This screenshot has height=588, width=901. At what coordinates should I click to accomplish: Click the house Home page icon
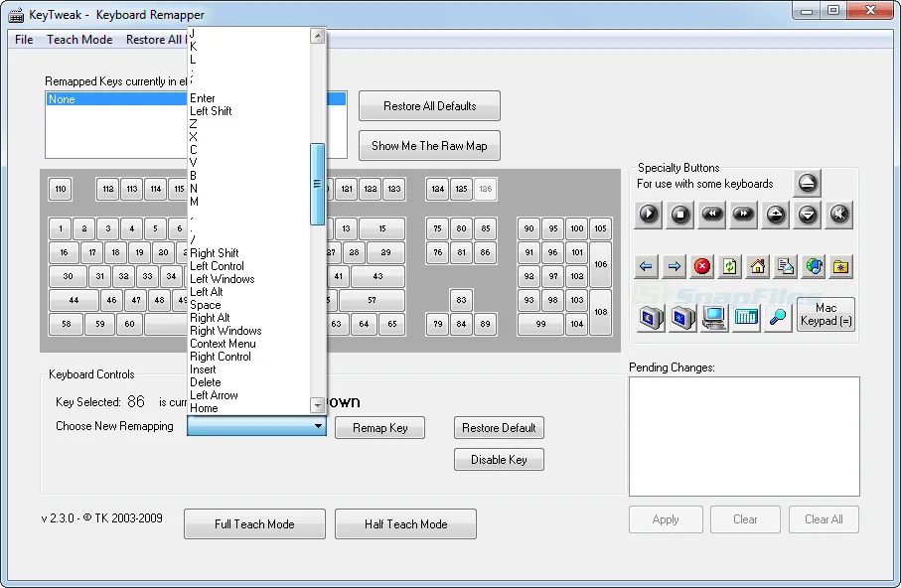point(758,267)
